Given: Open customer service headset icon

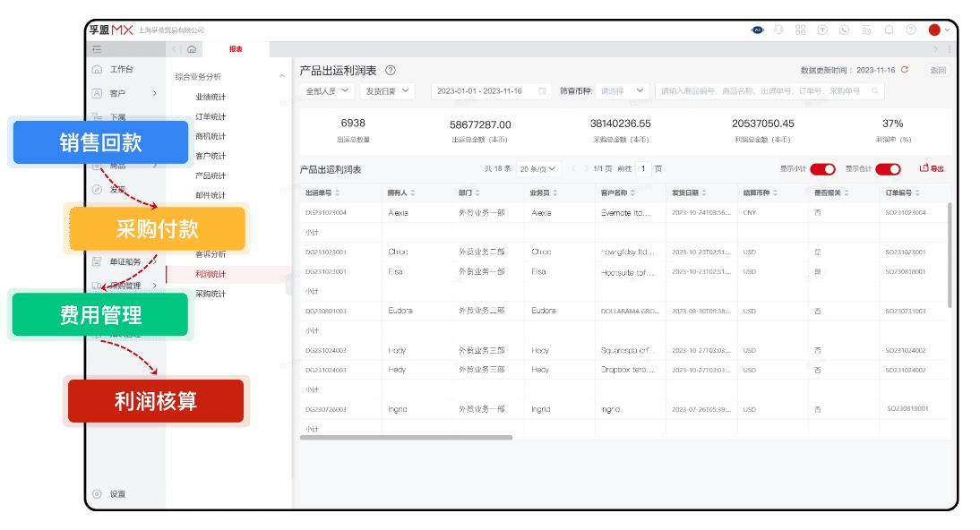Looking at the screenshot, I should [779, 30].
